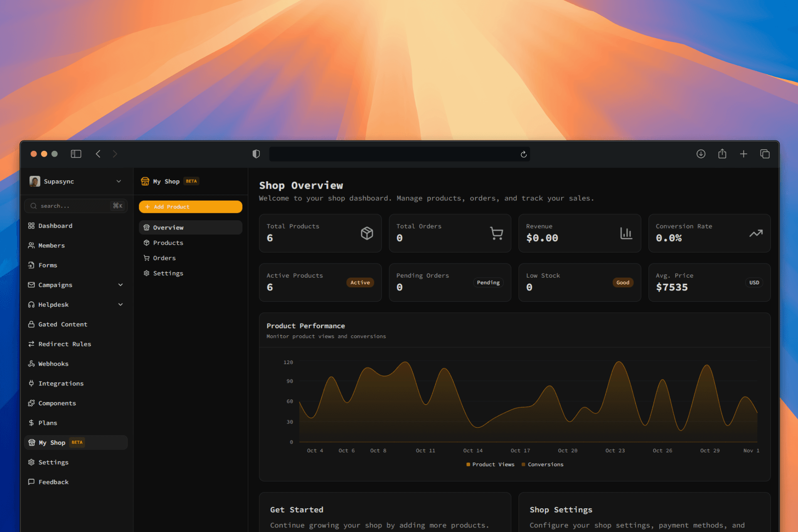
Task: Open Products in shop submenu
Action: point(168,243)
